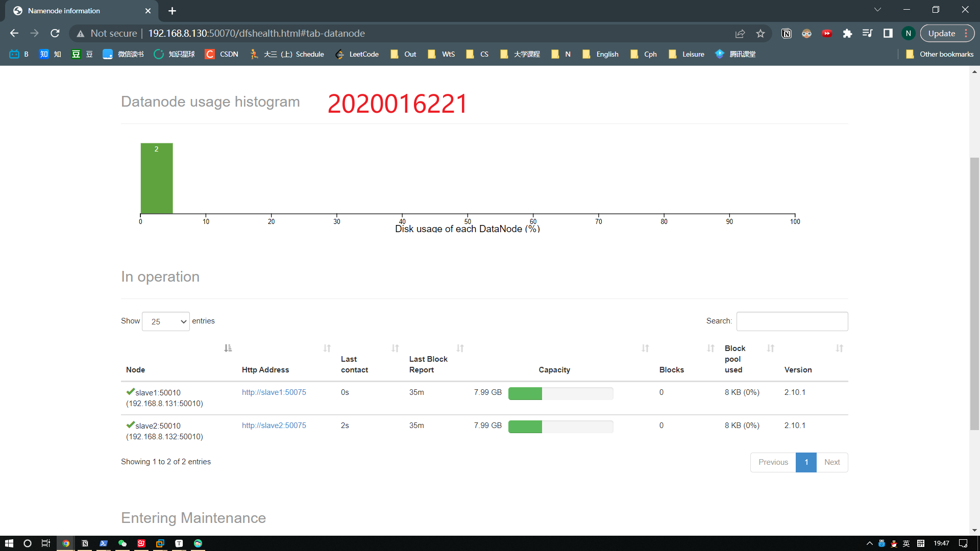
Task: Click the Chrome Update button
Action: coord(941,34)
